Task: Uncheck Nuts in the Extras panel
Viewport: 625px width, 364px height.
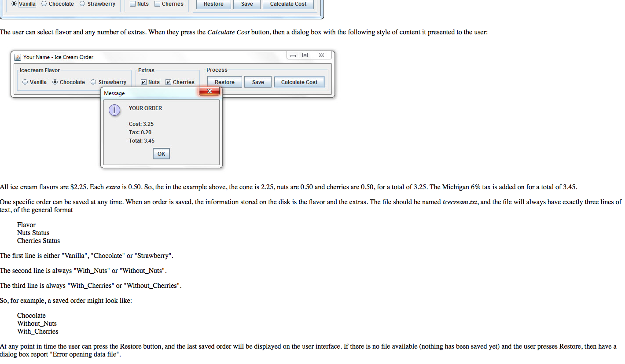Action: click(143, 82)
